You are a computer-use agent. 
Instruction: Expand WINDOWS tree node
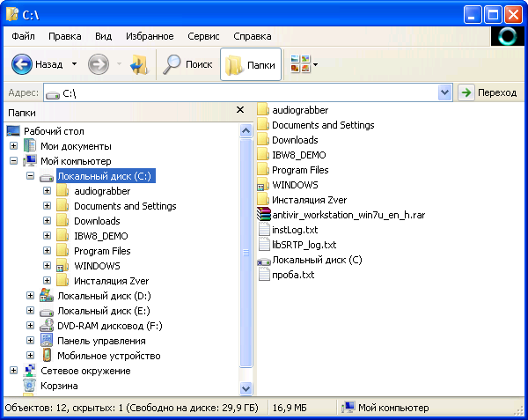[48, 265]
